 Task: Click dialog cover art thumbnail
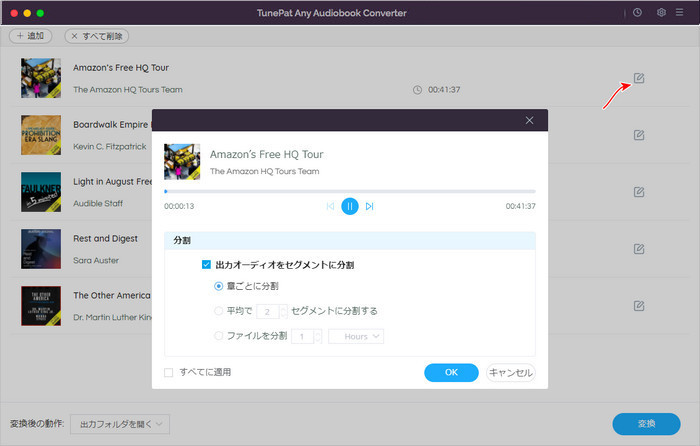[182, 162]
